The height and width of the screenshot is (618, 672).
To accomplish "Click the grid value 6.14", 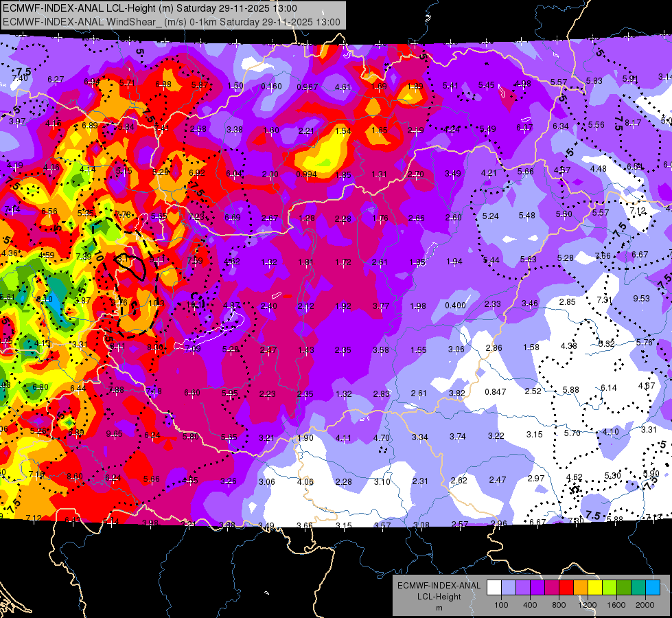I will click(x=609, y=388).
